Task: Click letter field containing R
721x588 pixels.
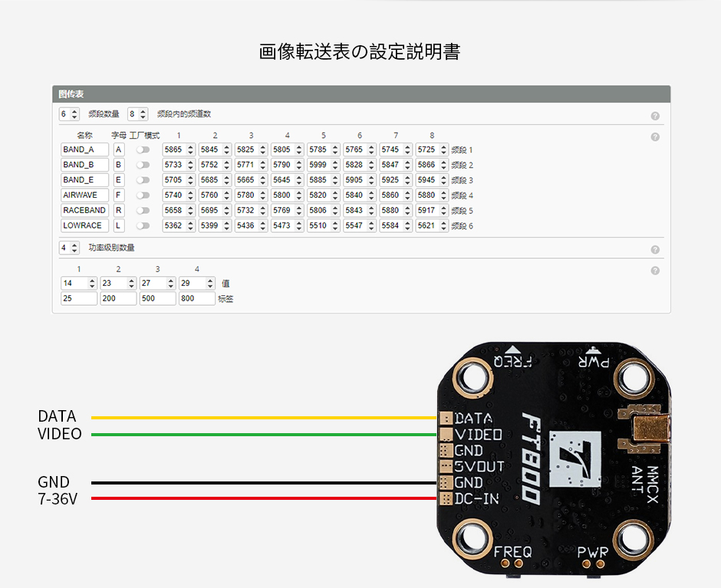Action: coord(119,211)
